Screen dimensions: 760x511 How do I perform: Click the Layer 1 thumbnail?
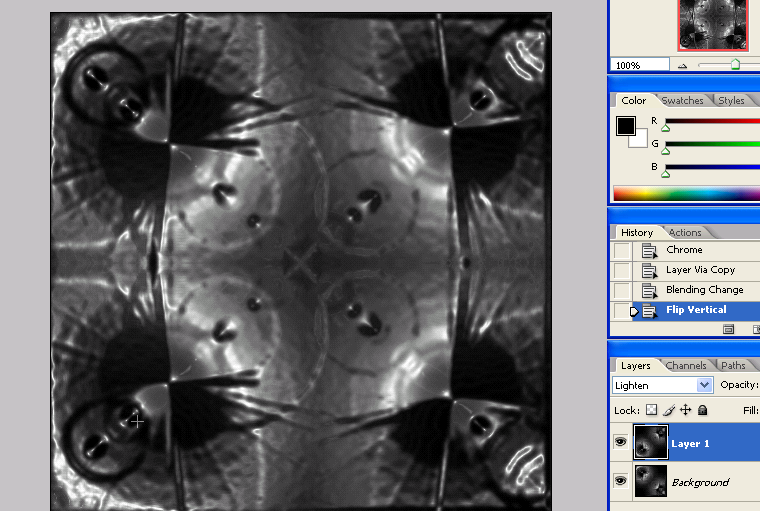[x=650, y=442]
